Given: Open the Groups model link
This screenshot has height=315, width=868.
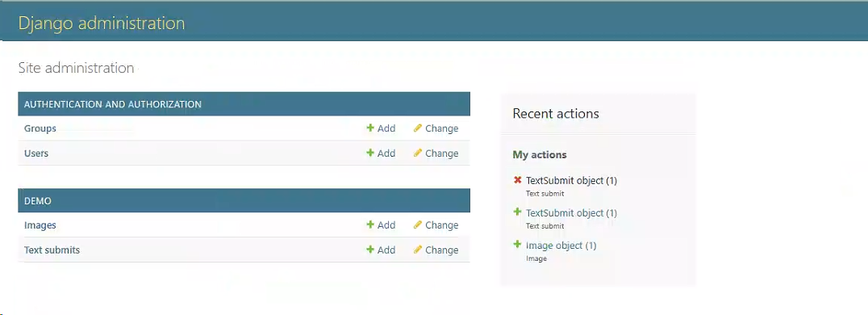Looking at the screenshot, I should coord(40,128).
